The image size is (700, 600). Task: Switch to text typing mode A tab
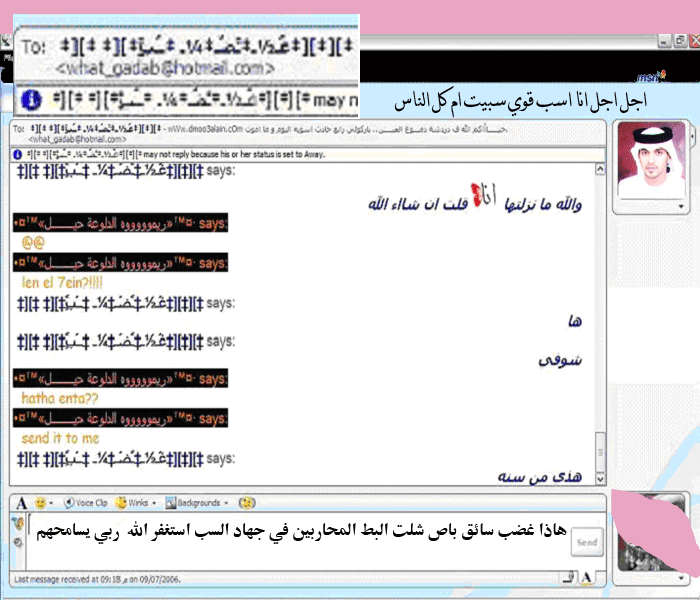587,577
